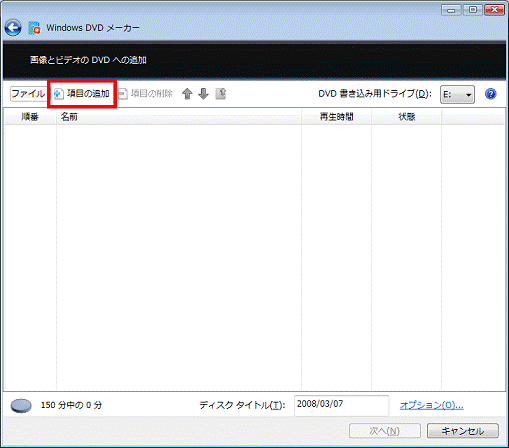Click the 順番 column header

pos(30,117)
